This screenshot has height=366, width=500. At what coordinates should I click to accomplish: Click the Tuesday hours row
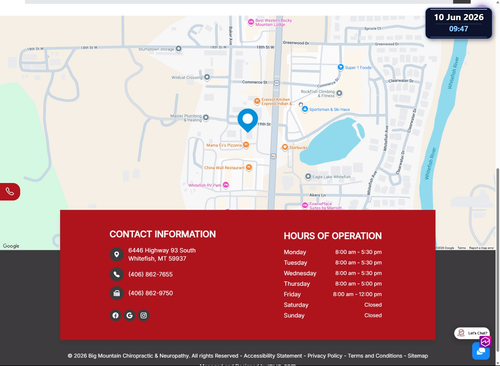pos(333,263)
